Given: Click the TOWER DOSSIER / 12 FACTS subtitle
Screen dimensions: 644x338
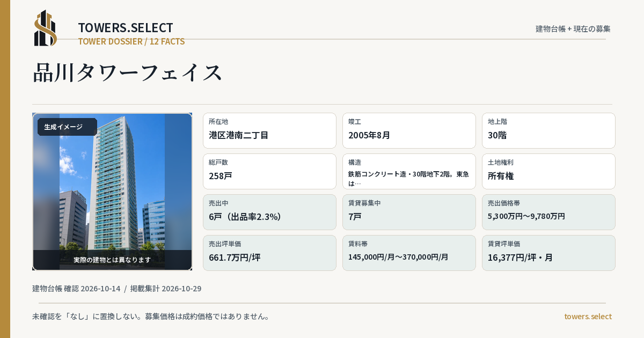Looking at the screenshot, I should (131, 41).
